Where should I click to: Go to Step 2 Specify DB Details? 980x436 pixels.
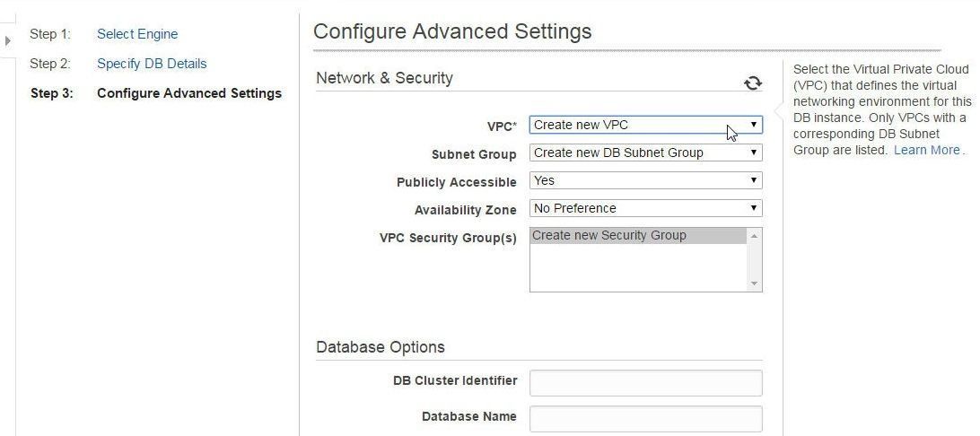[x=152, y=64]
